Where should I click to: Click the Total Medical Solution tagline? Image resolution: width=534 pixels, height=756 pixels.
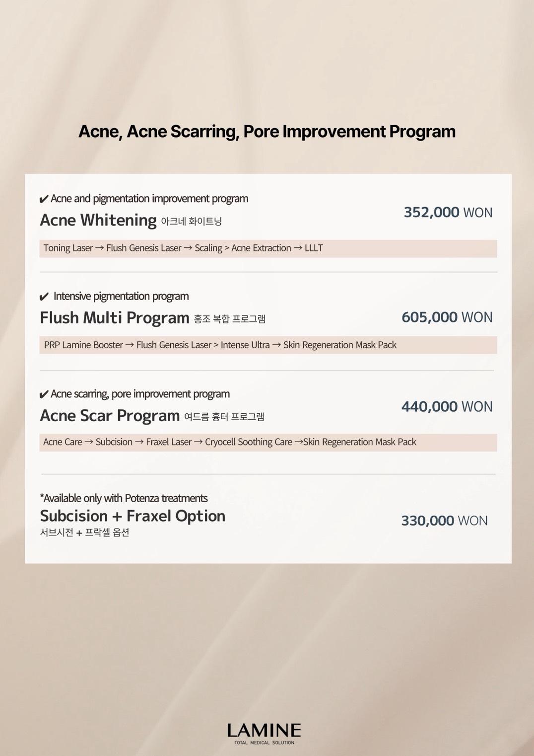tap(264, 743)
